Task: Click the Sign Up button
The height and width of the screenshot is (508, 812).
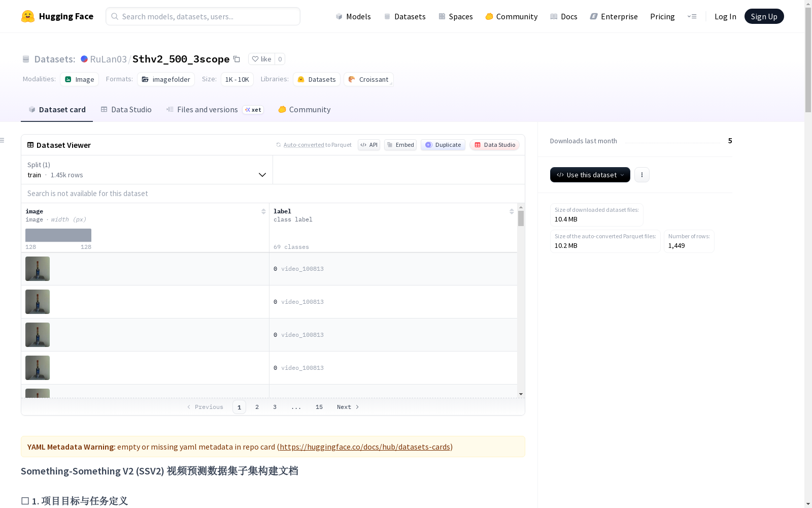Action: 764,16
